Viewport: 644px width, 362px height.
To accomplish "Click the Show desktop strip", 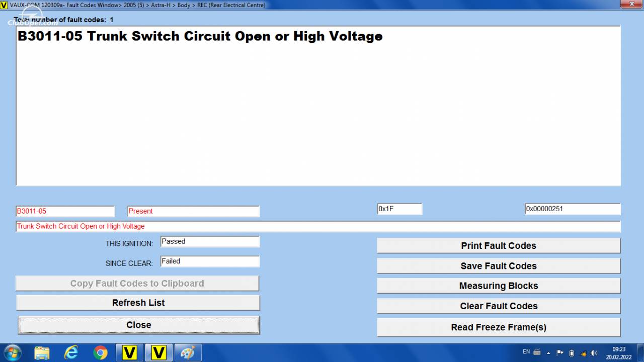I will coord(640,352).
